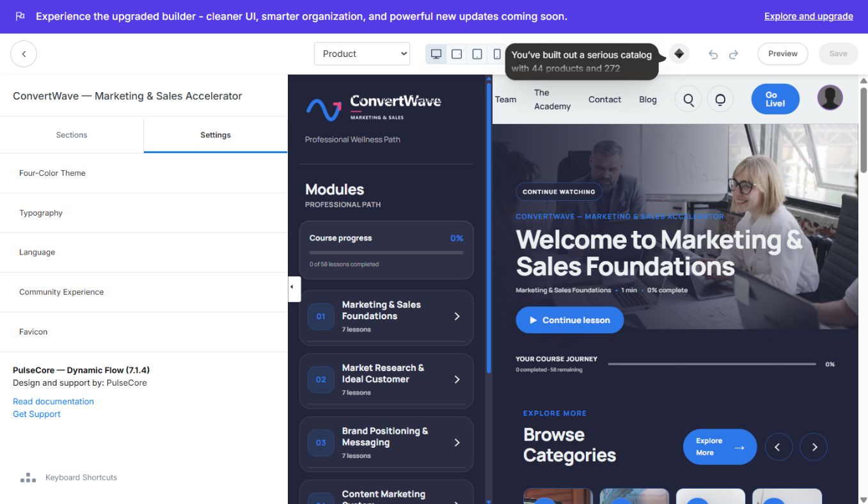Open Read documentation link
This screenshot has width=868, height=504.
(53, 401)
